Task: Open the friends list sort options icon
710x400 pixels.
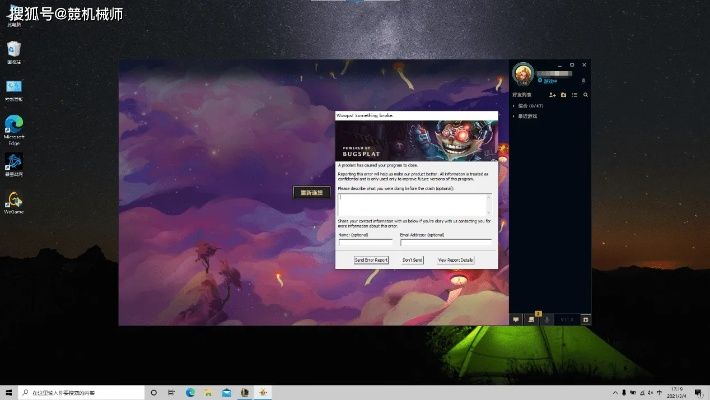Action: click(x=575, y=94)
